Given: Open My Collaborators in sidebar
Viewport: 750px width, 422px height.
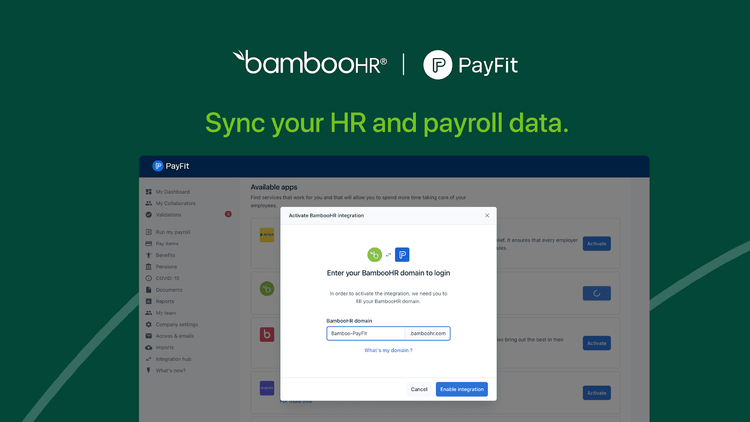Looking at the screenshot, I should [176, 203].
